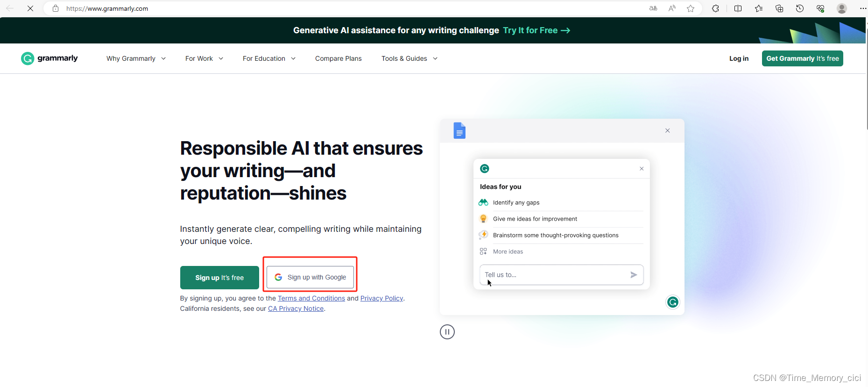Screen dimensions: 868x387
Task: Open the browser History clock icon
Action: [800, 8]
